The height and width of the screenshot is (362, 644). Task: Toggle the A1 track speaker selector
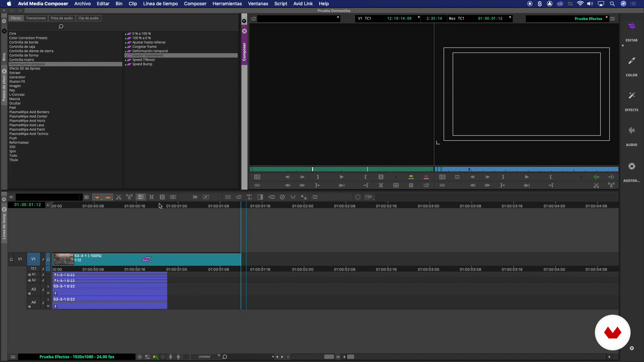tap(29, 275)
